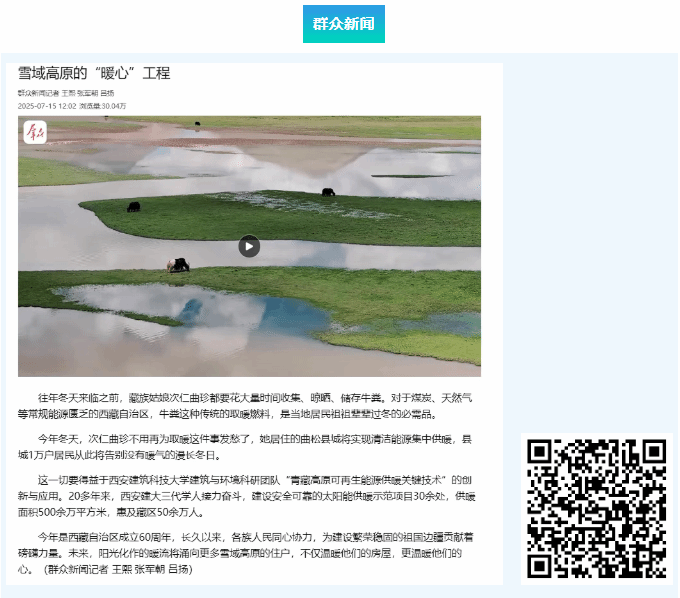Click the publish date 2025-07-15 12:02
The image size is (680, 598).
pyautogui.click(x=47, y=105)
